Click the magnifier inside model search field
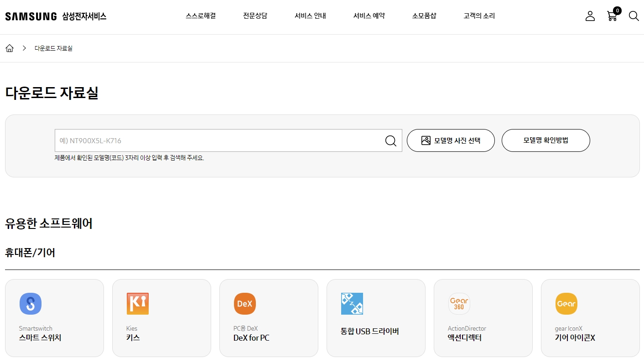 pyautogui.click(x=391, y=140)
